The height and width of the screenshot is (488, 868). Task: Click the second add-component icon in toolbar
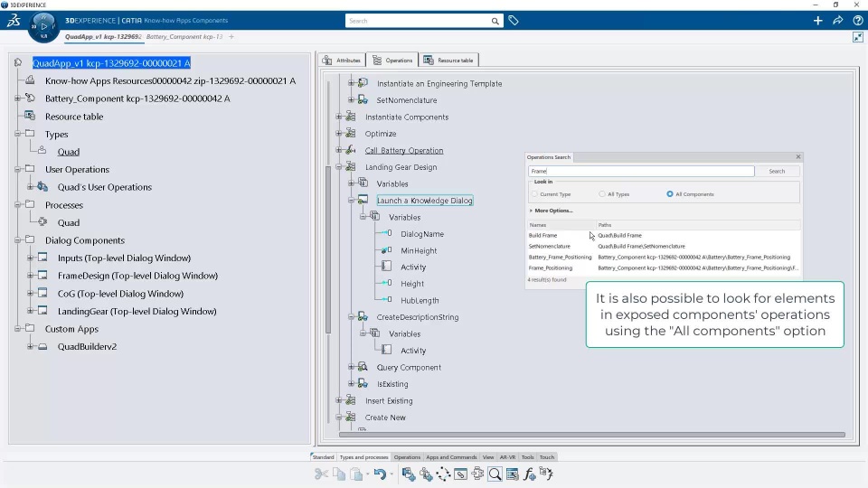pyautogui.click(x=426, y=474)
